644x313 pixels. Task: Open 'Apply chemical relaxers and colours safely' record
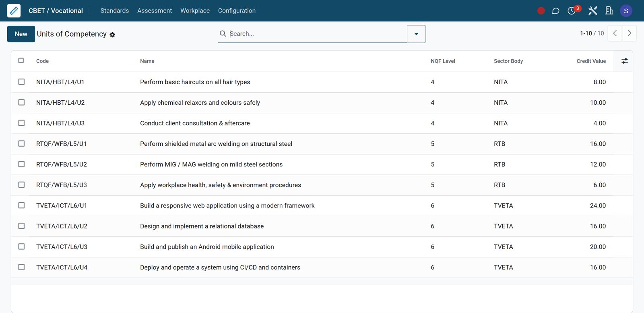[200, 103]
